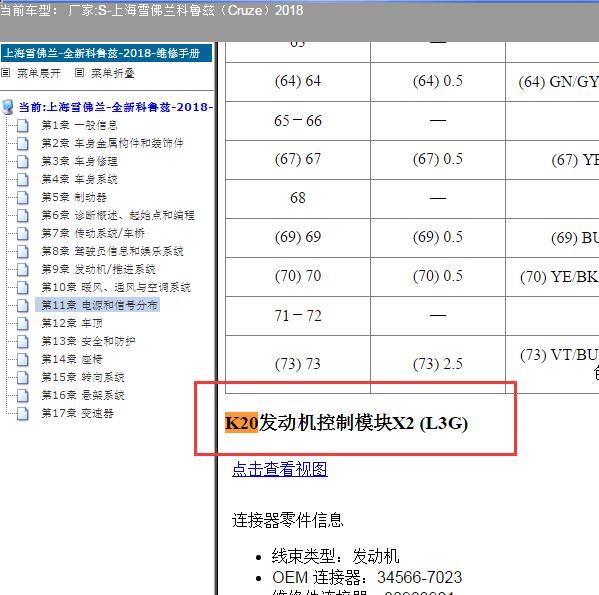This screenshot has width=599, height=595.
Task: Click the page icon beside 第15章 转向系统
Action: tap(23, 377)
